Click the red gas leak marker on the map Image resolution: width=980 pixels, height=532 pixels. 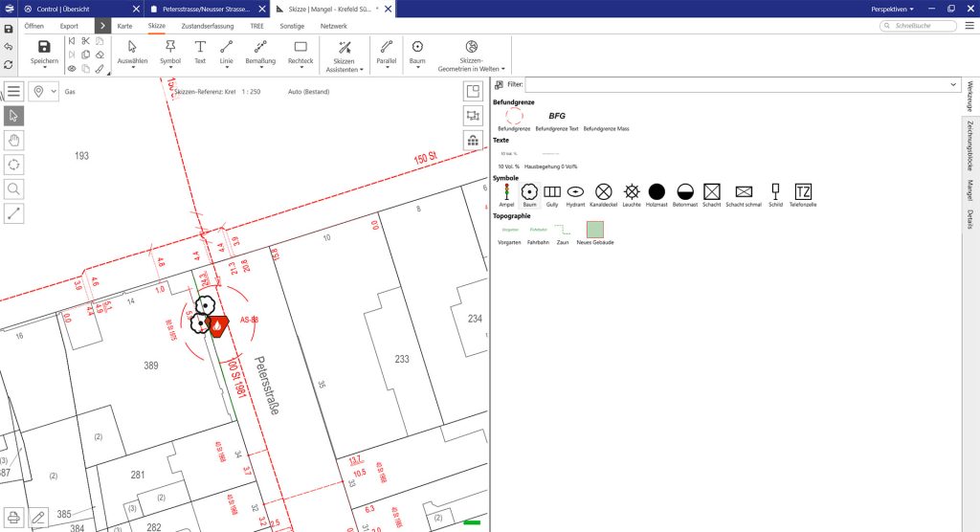218,325
